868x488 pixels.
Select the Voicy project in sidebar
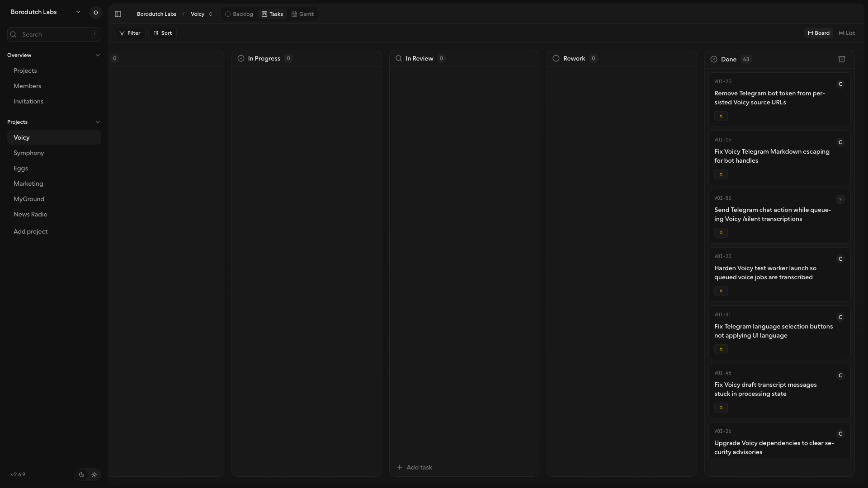(54, 137)
